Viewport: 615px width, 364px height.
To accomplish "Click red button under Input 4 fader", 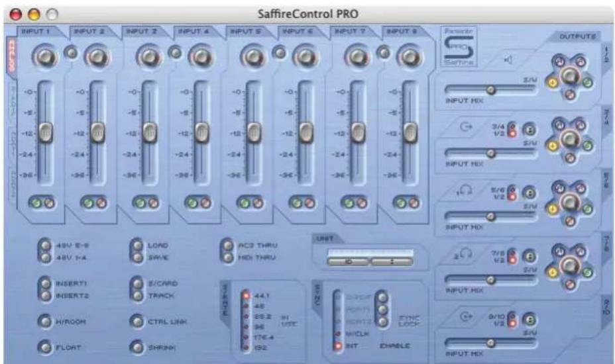I will [205, 203].
